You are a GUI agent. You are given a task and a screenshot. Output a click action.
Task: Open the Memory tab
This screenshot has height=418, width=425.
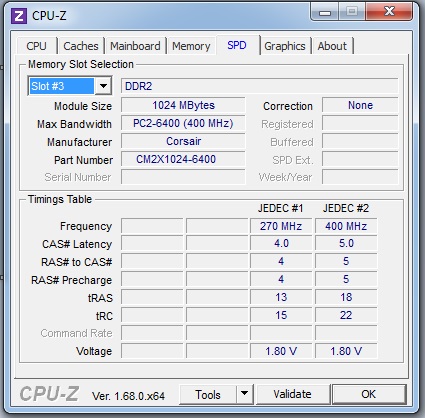click(x=191, y=46)
